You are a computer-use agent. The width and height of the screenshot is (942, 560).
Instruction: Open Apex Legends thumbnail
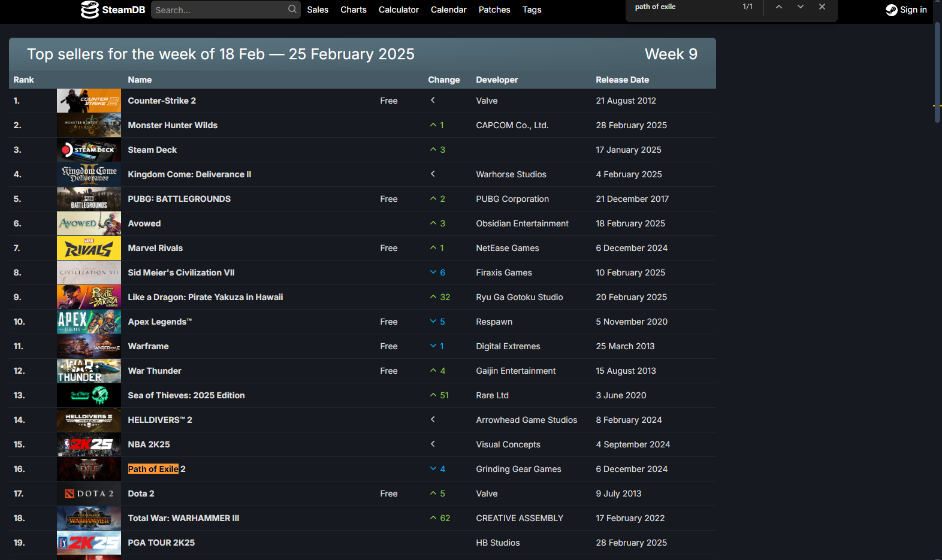click(x=89, y=322)
